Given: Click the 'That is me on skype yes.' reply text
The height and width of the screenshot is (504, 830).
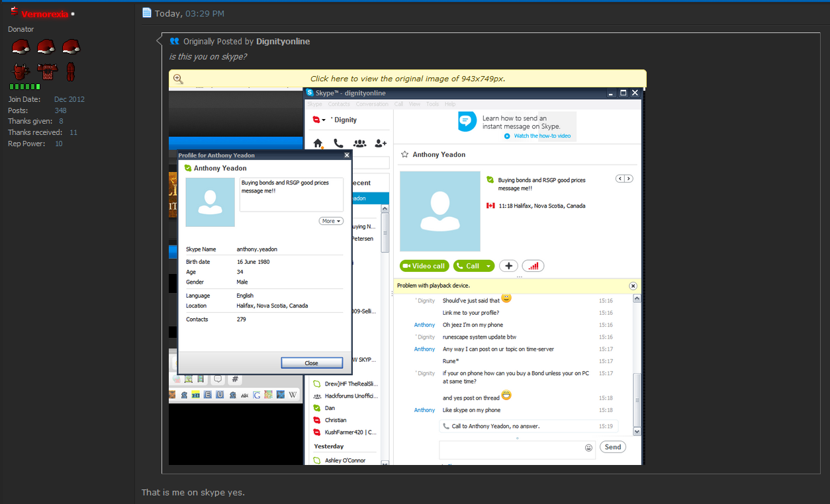Looking at the screenshot, I should pos(193,493).
